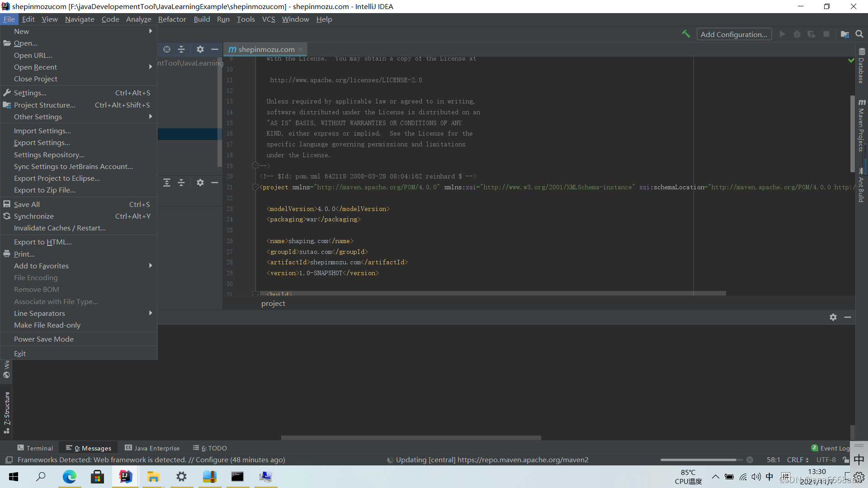Open the Ant Build panel
This screenshot has height=488, width=868.
coord(861,185)
